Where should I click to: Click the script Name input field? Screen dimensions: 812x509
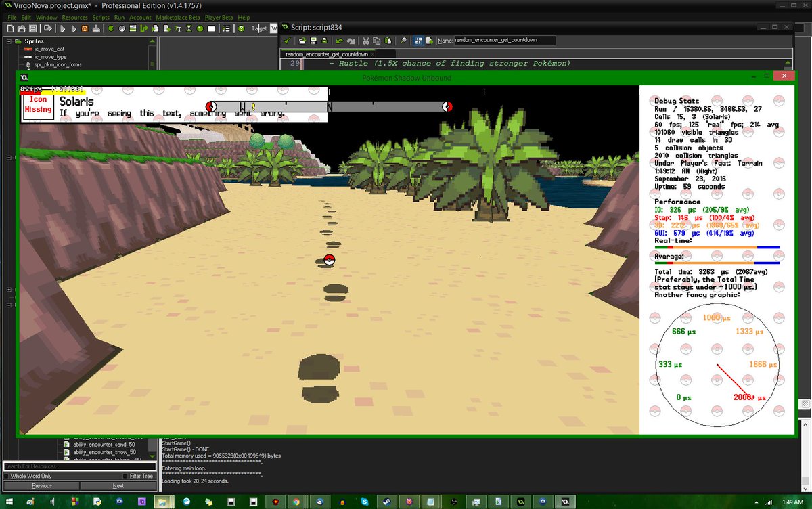pyautogui.click(x=504, y=41)
